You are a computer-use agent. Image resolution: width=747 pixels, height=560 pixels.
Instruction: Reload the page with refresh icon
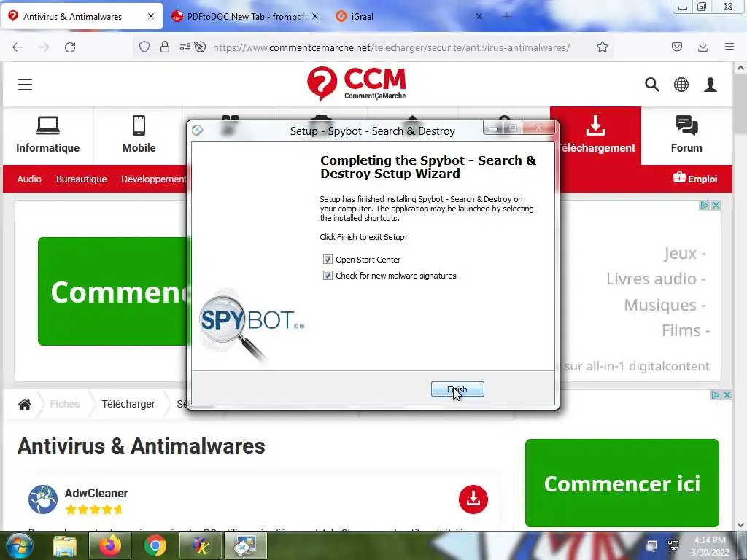[x=70, y=47]
